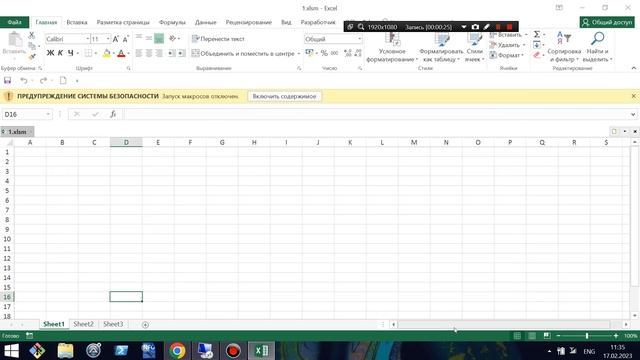Image resolution: width=640 pixels, height=360 pixels.
Task: Increase font size with the large A icon
Action: (116, 39)
